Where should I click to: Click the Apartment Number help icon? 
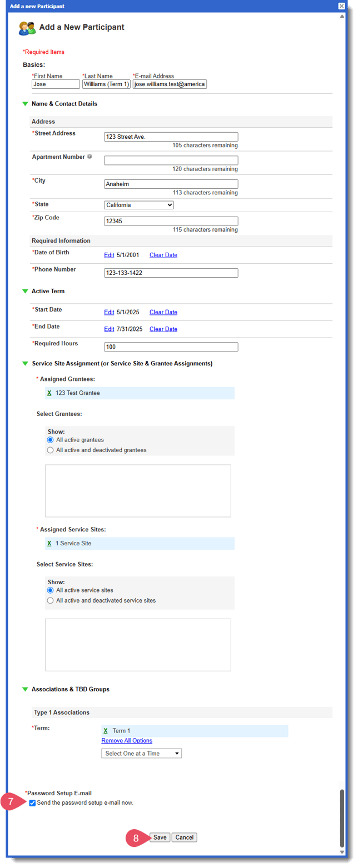click(89, 157)
